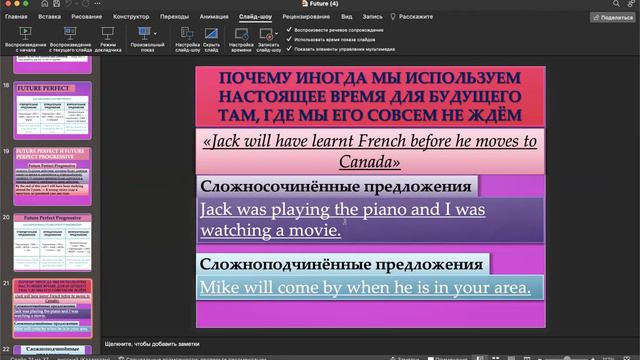Screen dimensions: 640x360
Task: Open slideshow setup (Настройка слайд-шоу)
Action: 187,39
